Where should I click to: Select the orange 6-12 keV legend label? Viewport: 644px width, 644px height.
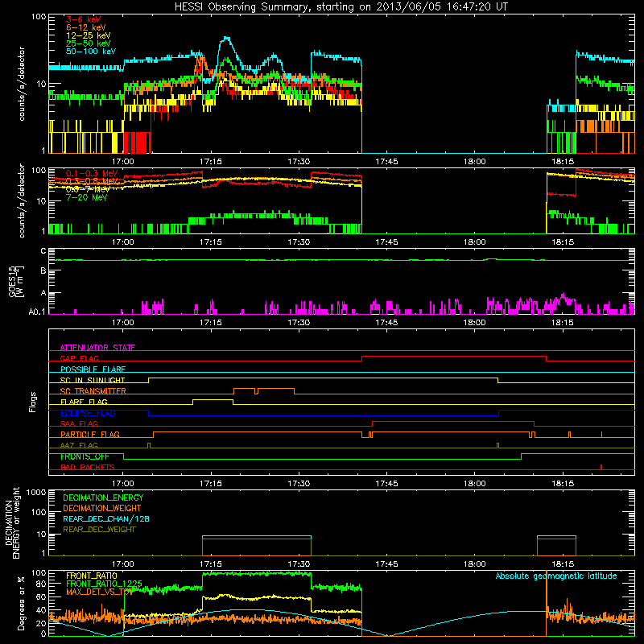(86, 27)
